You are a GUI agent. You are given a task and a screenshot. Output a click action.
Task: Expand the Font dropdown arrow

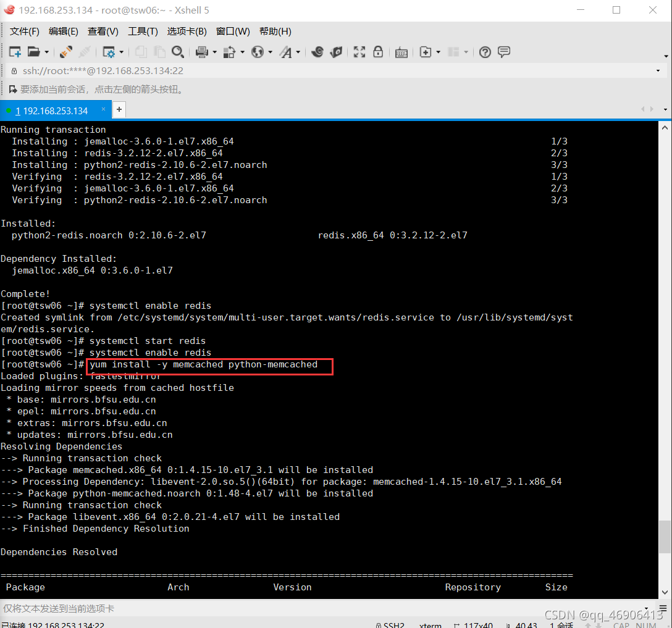tap(298, 52)
